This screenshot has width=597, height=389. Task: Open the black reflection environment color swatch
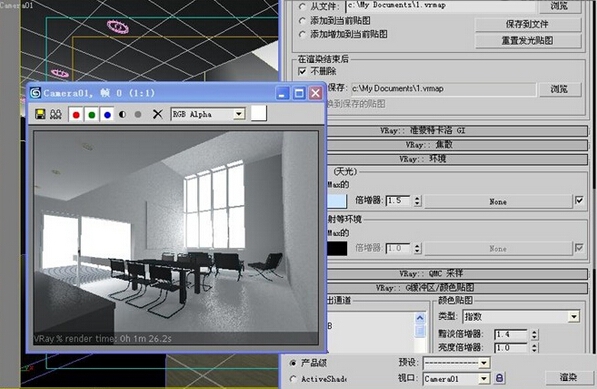coord(337,249)
